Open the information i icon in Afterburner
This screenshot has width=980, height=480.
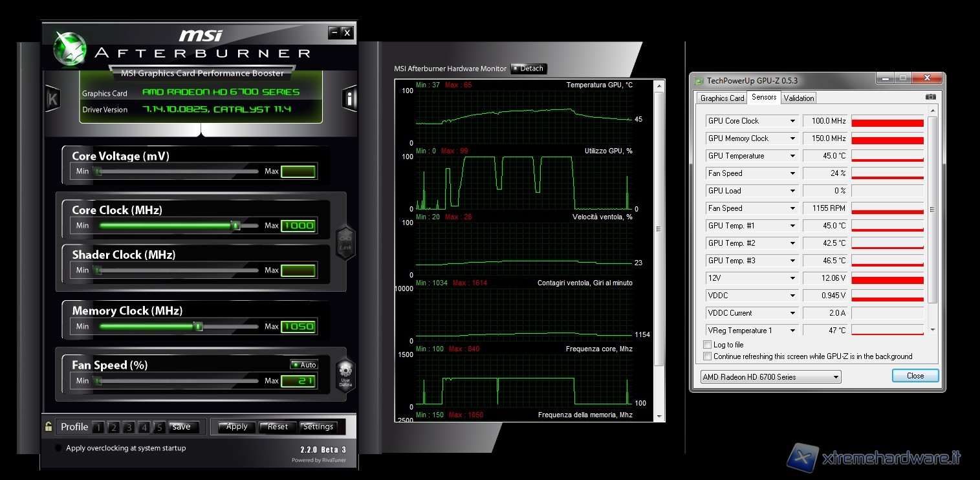coord(349,99)
